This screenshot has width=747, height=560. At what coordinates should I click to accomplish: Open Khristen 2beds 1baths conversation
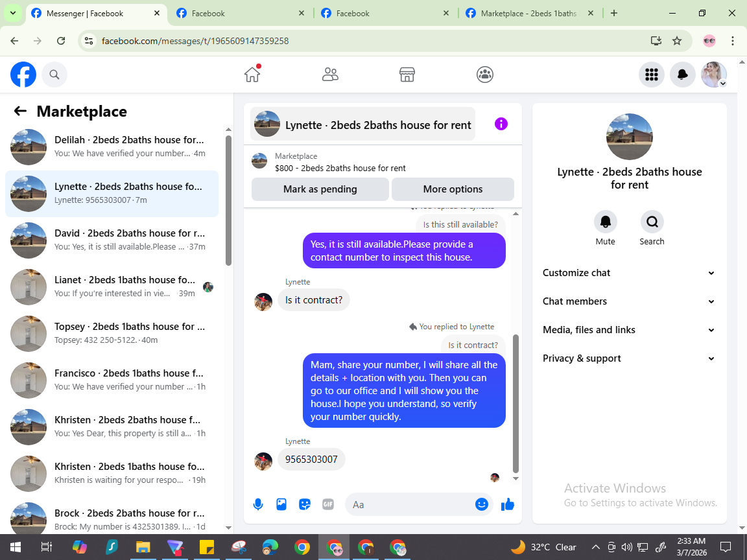[112, 473]
